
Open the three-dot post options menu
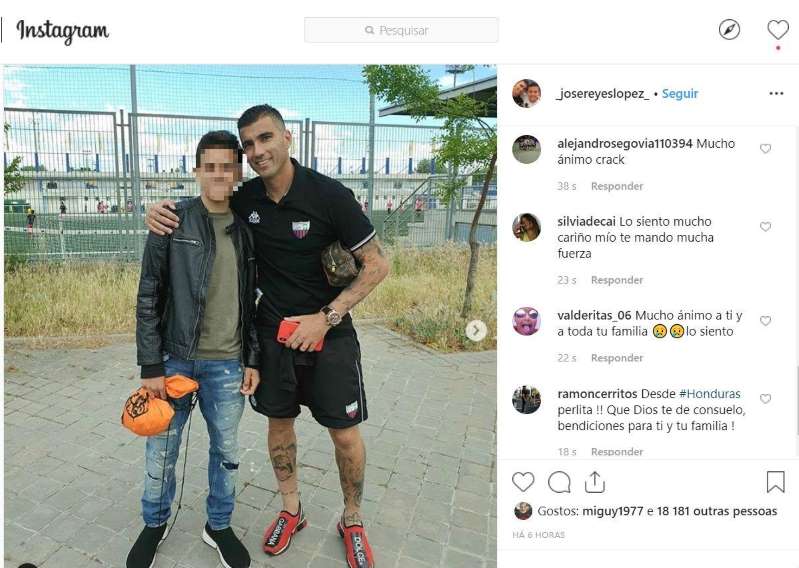(776, 94)
